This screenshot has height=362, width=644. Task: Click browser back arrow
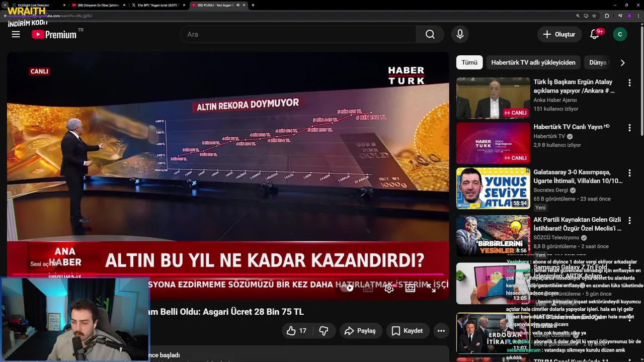[5, 16]
